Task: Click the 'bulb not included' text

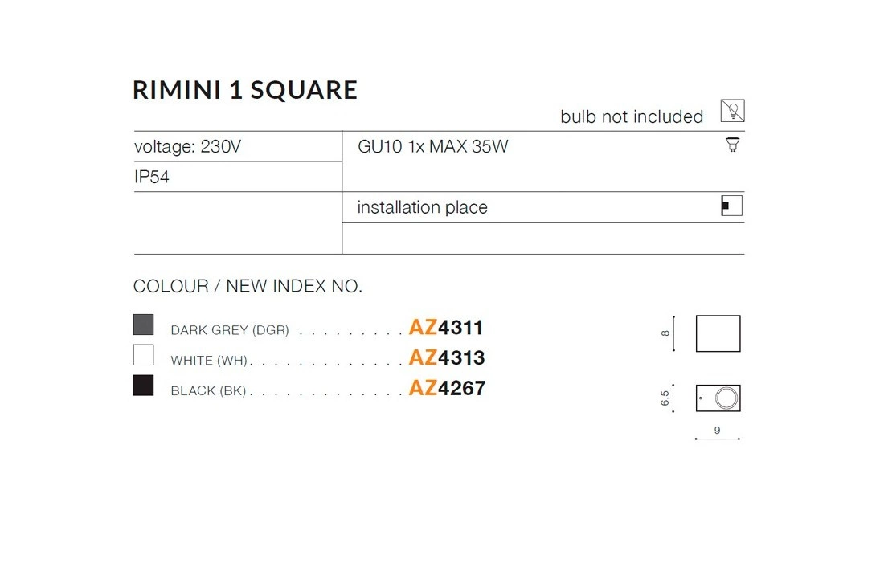Action: click(632, 117)
